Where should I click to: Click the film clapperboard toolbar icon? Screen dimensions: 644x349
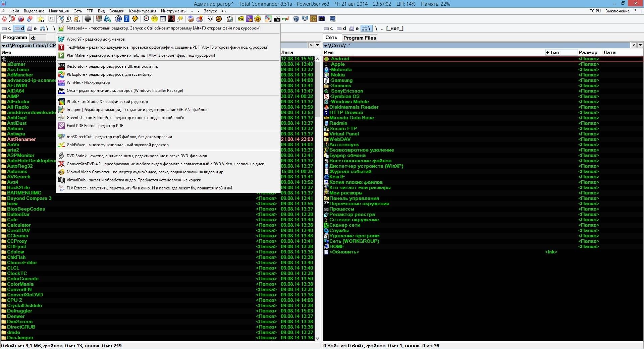pyautogui.click(x=230, y=19)
